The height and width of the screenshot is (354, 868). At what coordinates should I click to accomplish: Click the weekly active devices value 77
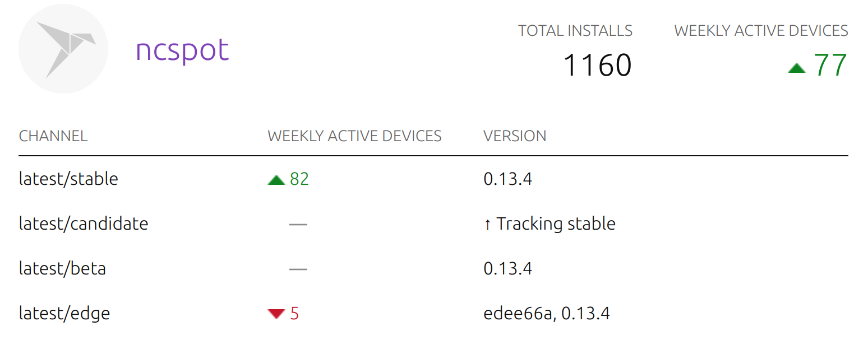(x=830, y=65)
